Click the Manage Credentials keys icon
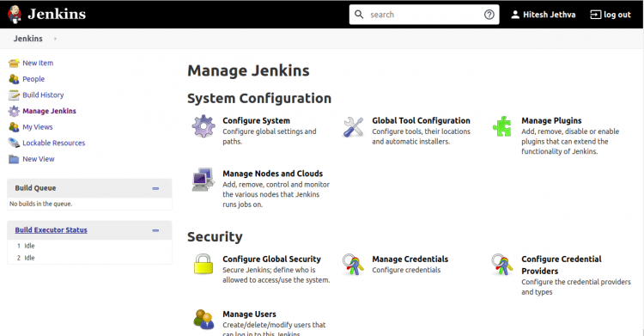 [353, 265]
